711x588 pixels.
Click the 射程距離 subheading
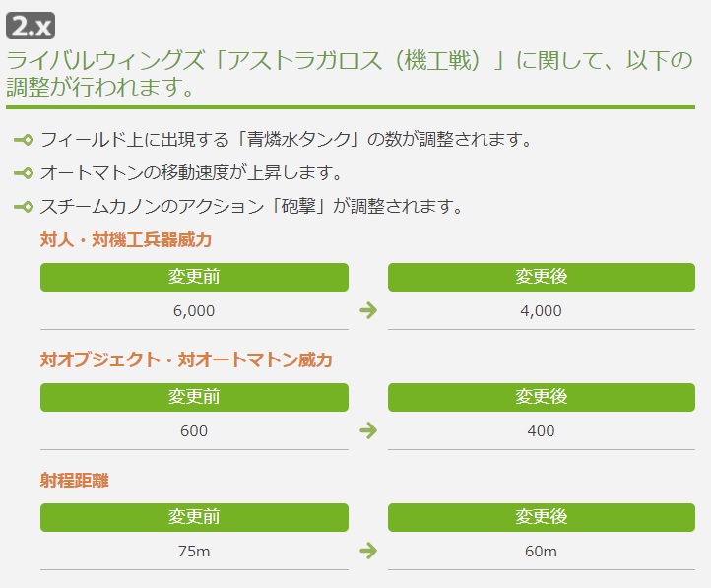[x=75, y=480]
